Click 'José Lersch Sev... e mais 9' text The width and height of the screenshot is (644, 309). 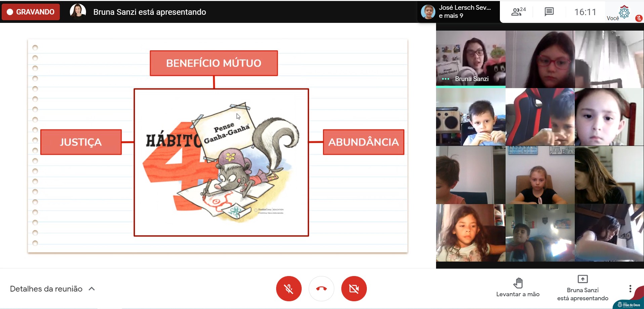[x=465, y=12]
